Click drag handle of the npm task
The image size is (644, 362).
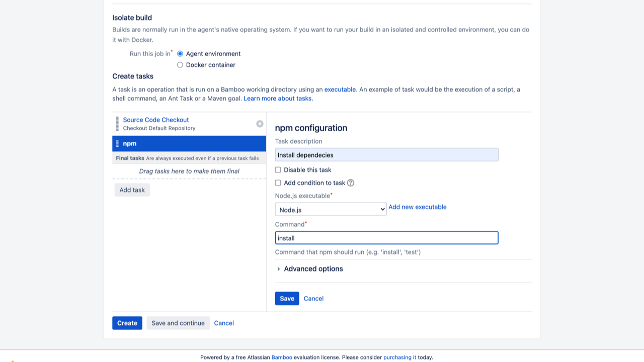pos(118,144)
